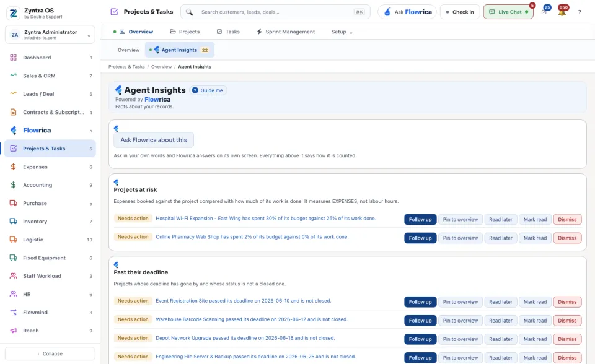Dismiss the Online Pharmacy Web Shop insight
Screen dimensions: 595x364
tap(567, 238)
